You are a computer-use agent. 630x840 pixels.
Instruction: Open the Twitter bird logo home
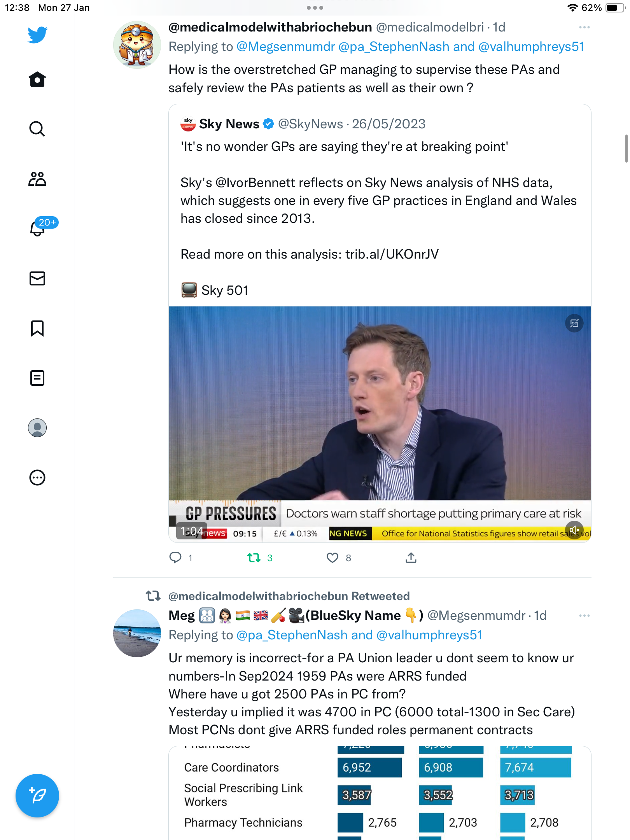[37, 35]
